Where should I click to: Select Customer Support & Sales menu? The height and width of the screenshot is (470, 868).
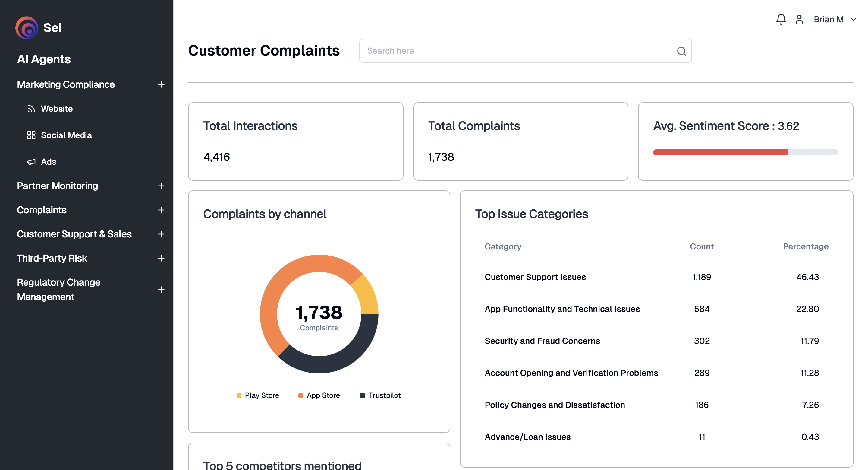74,234
